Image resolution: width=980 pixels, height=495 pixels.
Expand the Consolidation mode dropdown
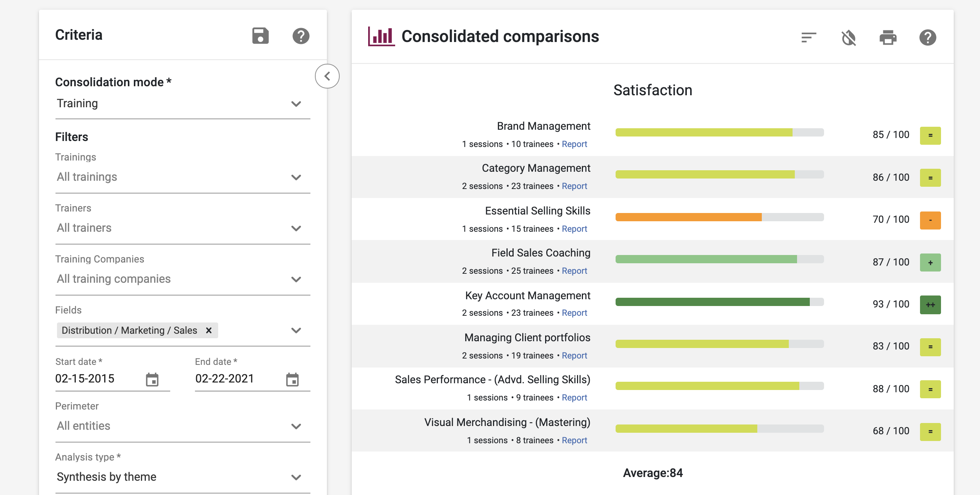point(296,103)
